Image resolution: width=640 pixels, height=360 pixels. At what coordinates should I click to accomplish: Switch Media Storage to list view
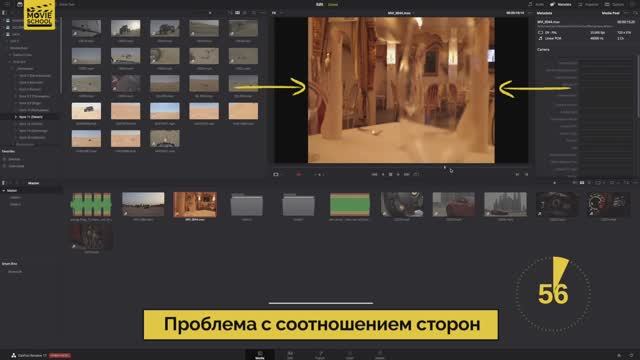pyautogui.click(x=245, y=13)
